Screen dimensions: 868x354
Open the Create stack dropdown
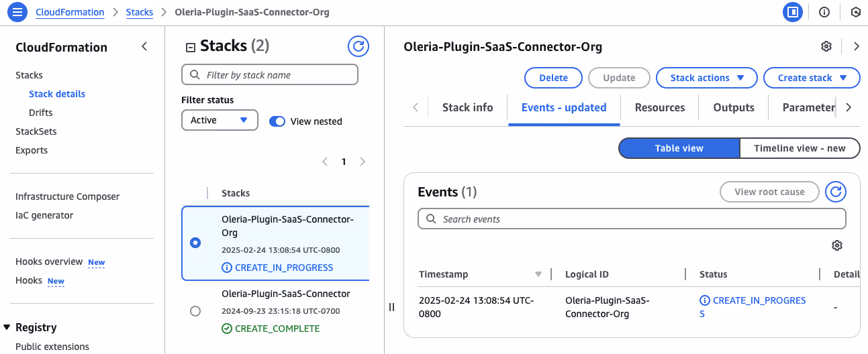click(812, 78)
